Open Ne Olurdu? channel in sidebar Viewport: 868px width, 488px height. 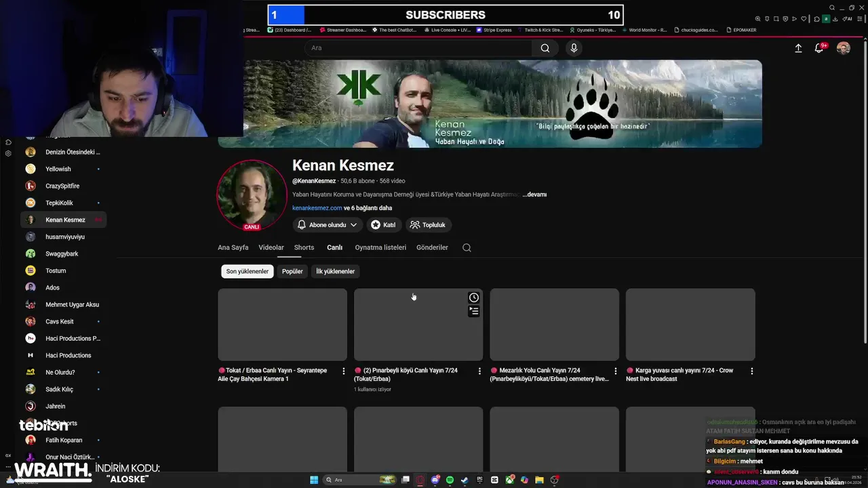point(64,372)
